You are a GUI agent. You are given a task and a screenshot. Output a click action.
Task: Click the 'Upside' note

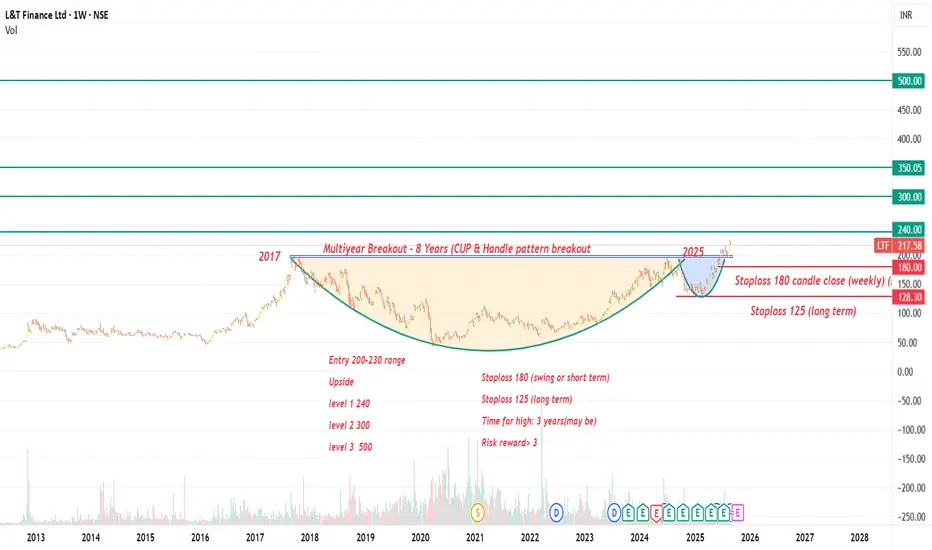(x=341, y=382)
